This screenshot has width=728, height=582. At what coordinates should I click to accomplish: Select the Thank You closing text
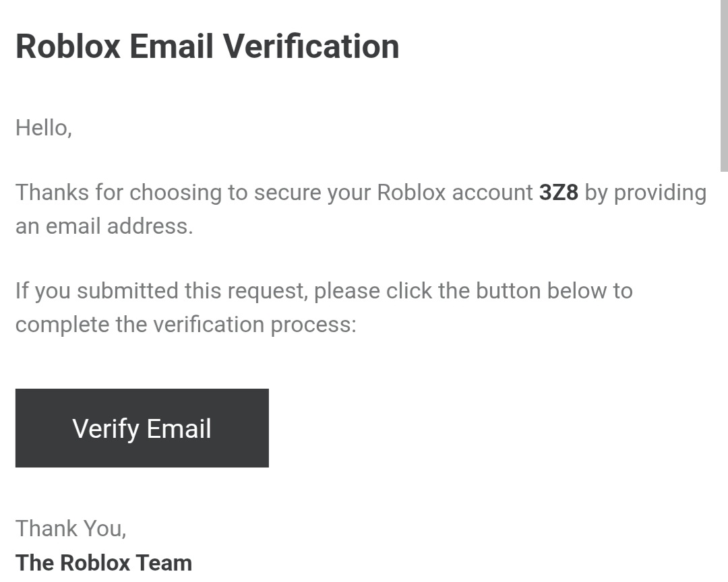pyautogui.click(x=70, y=529)
